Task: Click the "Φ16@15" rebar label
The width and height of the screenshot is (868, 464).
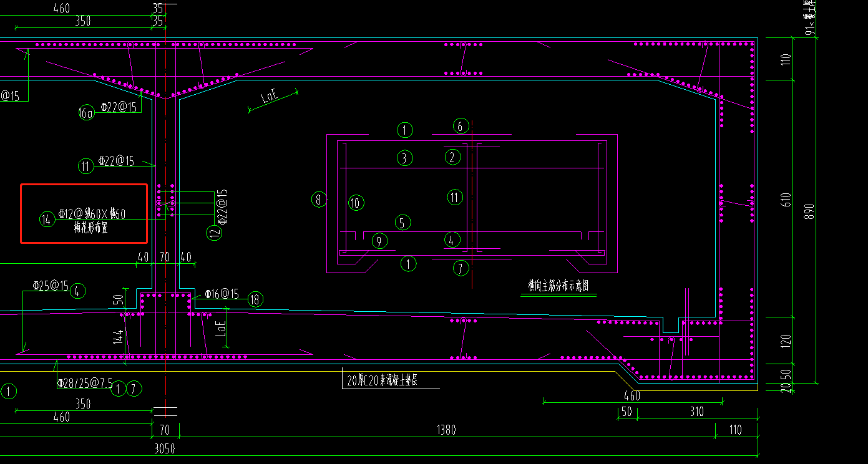Action: [x=222, y=294]
